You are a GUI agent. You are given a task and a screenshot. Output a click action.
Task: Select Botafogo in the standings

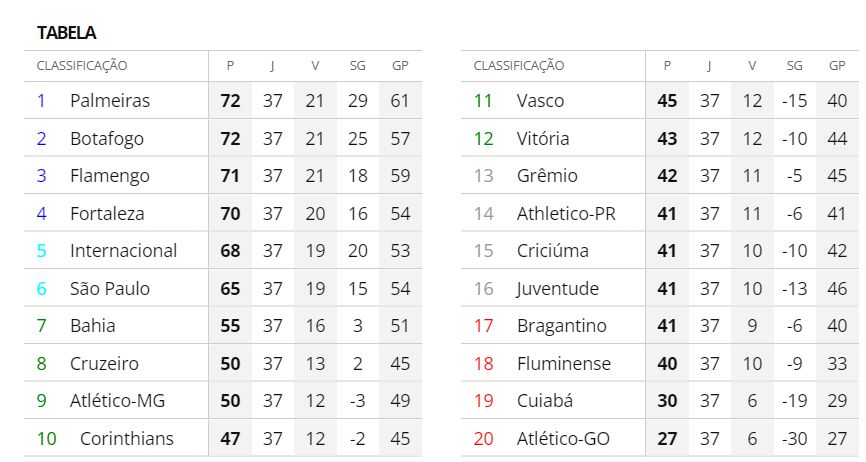pyautogui.click(x=107, y=139)
